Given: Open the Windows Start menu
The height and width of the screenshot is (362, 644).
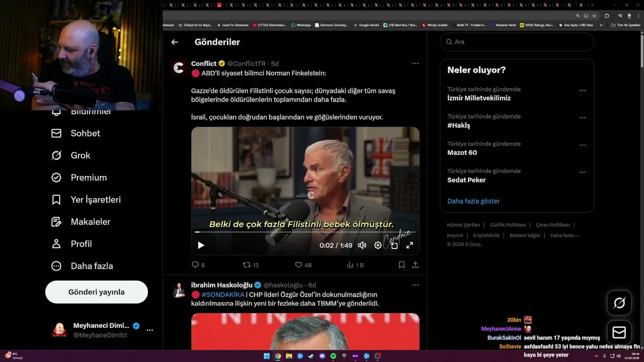Looking at the screenshot, I should (267, 356).
